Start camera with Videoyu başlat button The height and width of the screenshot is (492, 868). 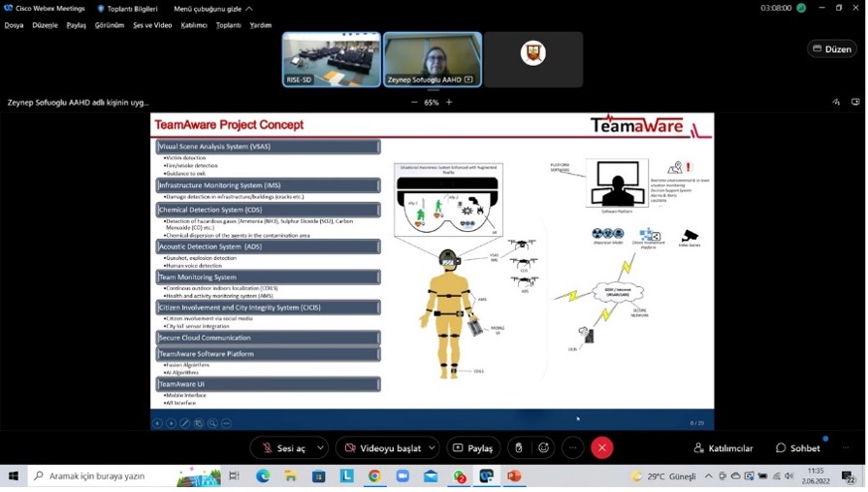click(x=382, y=447)
